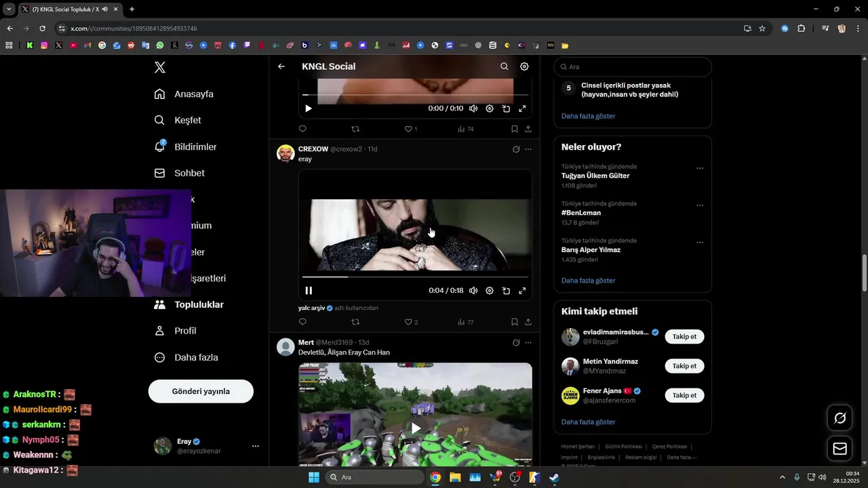
Task: Click the X logo in the sidebar
Action: (x=160, y=67)
